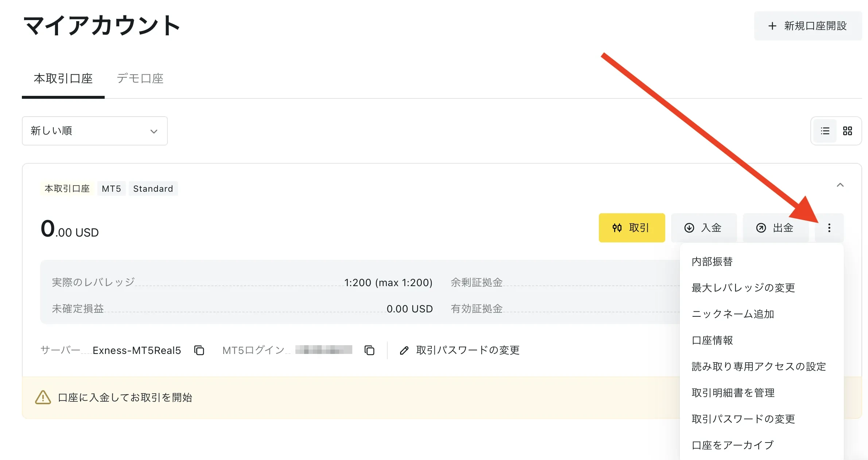Click 口座に入金してお取引を開始 notice
This screenshot has width=868, height=460.
tap(125, 398)
